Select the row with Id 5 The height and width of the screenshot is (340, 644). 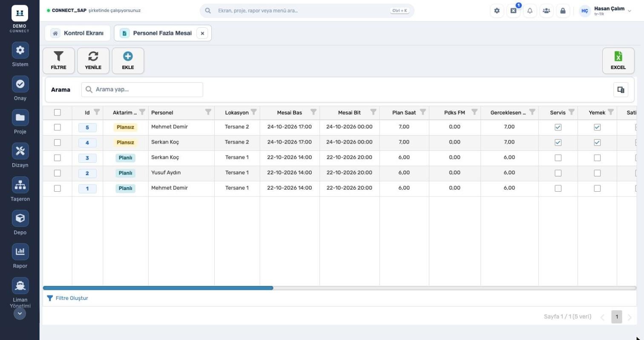(x=57, y=127)
